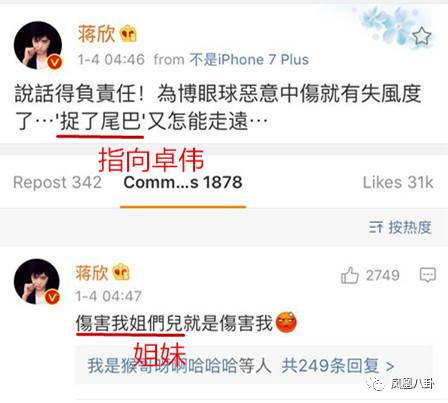Open the comment author's avatar photo
Screen dimensions: 448x403
coord(37,281)
